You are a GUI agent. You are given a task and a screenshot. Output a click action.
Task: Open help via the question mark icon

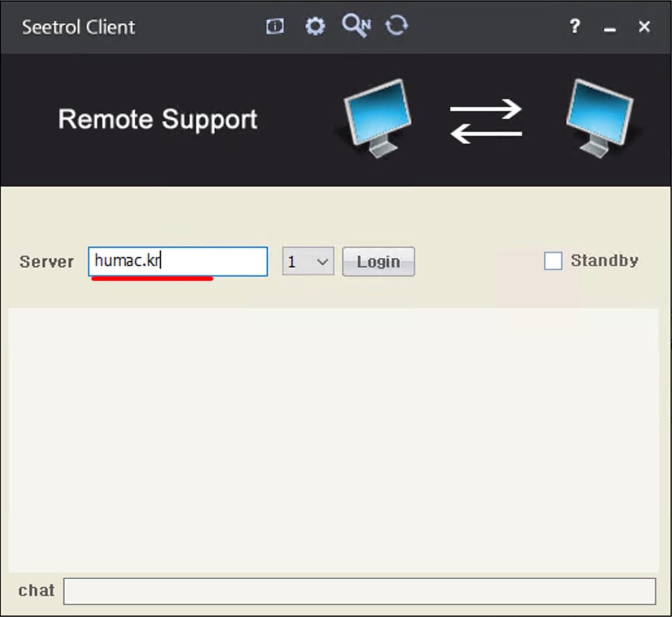574,27
